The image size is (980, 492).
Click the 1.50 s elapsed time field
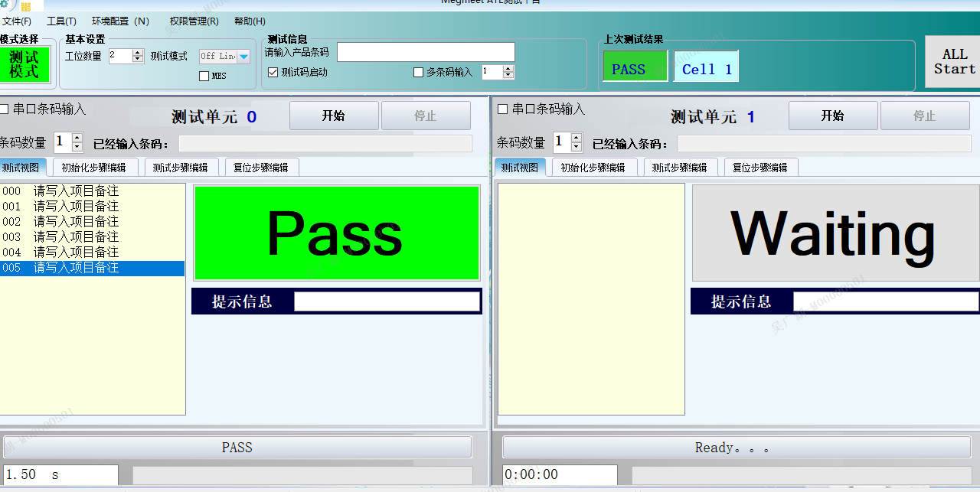pyautogui.click(x=61, y=475)
